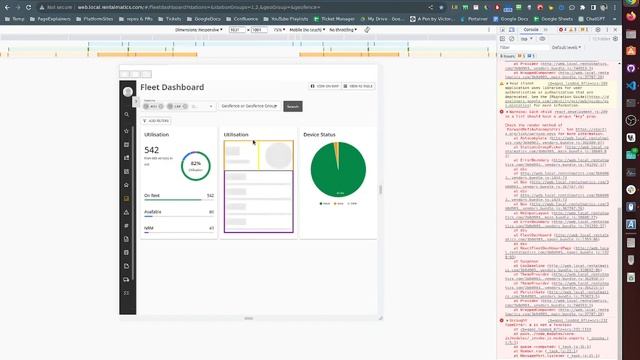Image resolution: width=640 pixels, height=360 pixels.
Task: Open the GoogleDocs bookmarks folder
Action: [204, 19]
